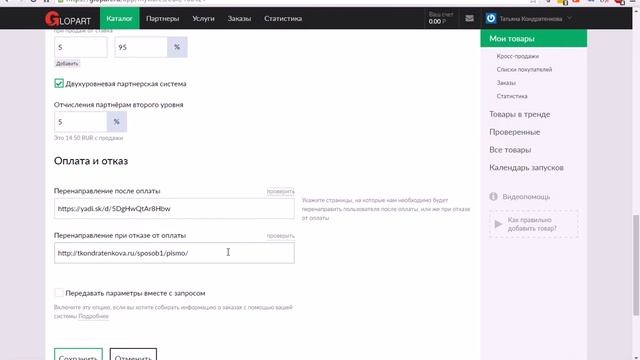Open Кросс-продажи sidebar link
This screenshot has height=360, width=640.
[x=518, y=56]
